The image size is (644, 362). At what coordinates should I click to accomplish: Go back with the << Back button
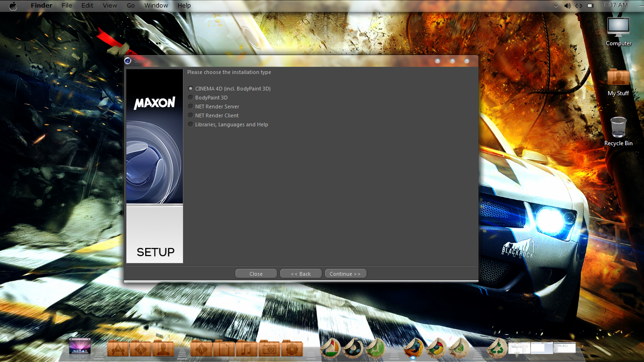click(x=301, y=274)
